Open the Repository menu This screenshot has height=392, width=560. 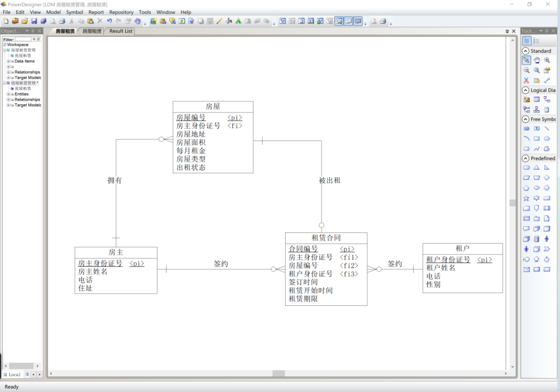(121, 12)
